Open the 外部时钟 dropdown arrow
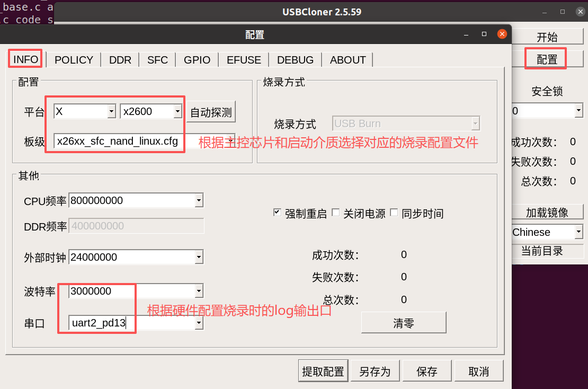Viewport: 588px width, 389px height. coord(199,257)
